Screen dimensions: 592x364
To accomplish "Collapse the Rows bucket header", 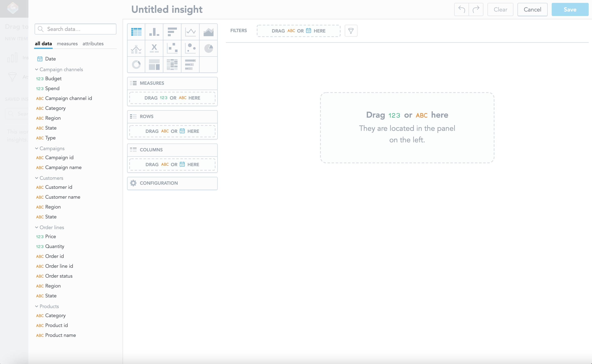I will click(x=172, y=117).
